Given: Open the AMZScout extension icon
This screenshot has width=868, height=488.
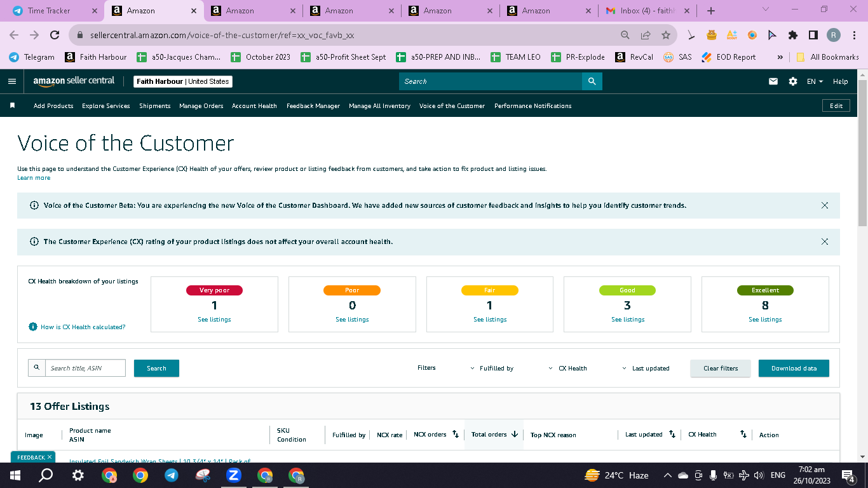Looking at the screenshot, I should (x=732, y=36).
